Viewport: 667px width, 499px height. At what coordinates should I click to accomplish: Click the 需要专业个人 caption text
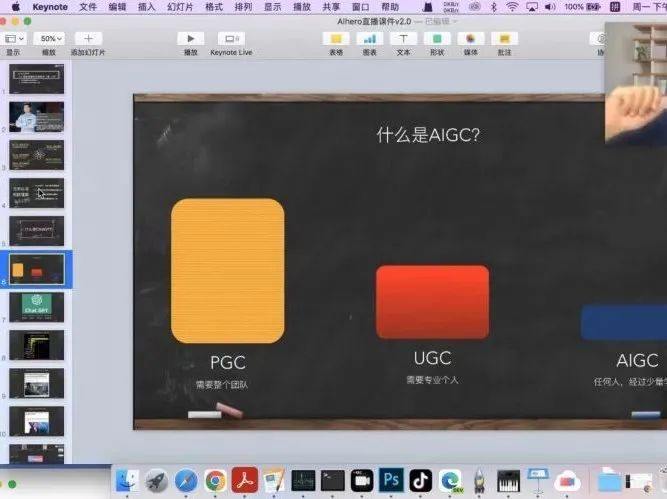[x=432, y=380]
